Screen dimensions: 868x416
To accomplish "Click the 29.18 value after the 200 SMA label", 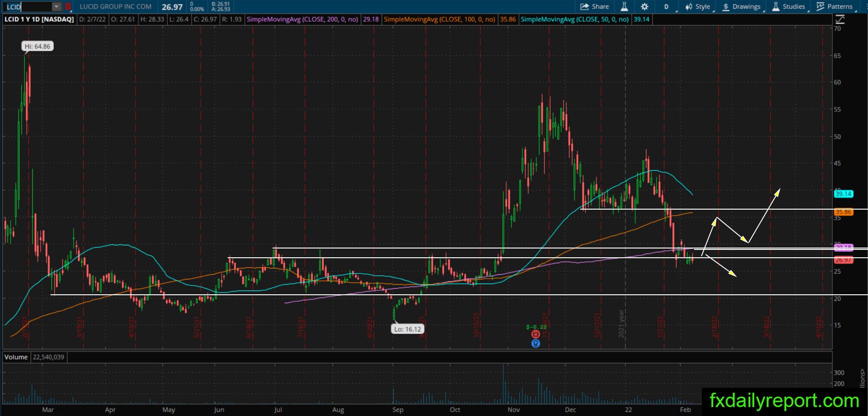I will (371, 19).
